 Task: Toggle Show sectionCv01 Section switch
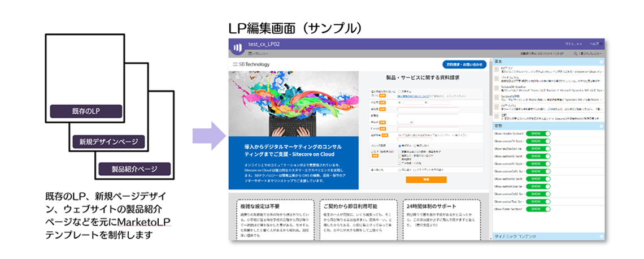tap(538, 171)
